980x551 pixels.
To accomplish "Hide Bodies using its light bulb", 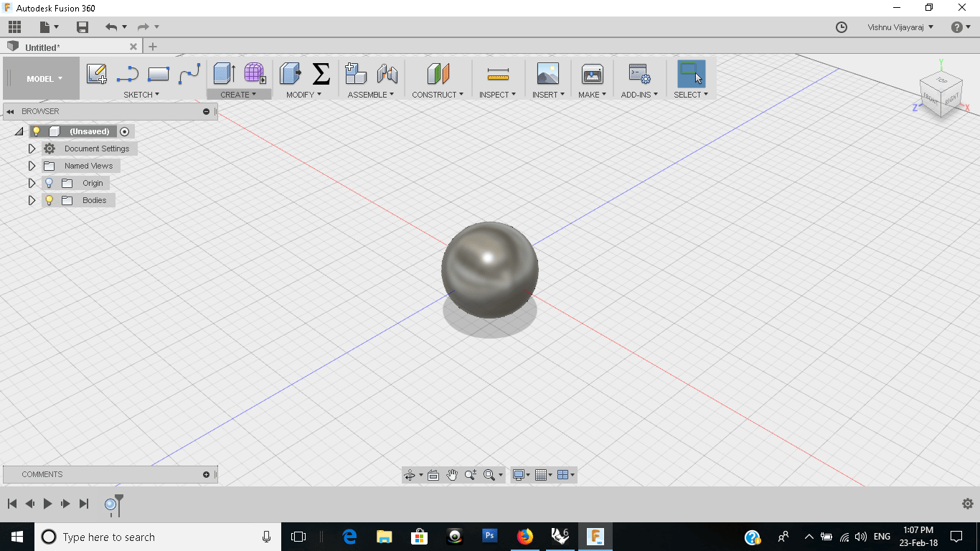I will [50, 201].
